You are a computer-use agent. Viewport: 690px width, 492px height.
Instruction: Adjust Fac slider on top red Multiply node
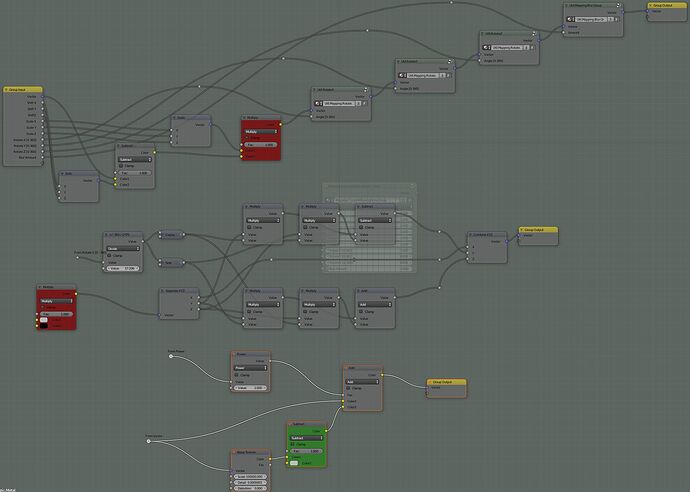261,144
